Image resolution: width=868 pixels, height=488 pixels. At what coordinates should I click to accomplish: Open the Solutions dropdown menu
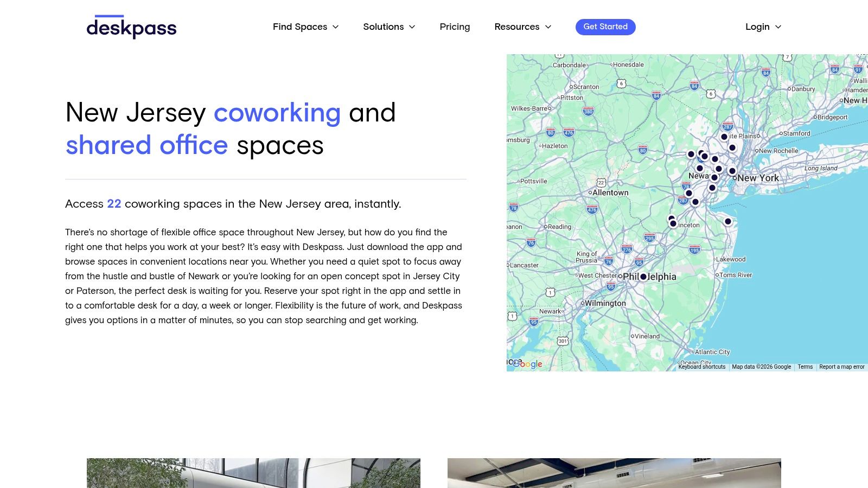tap(389, 27)
